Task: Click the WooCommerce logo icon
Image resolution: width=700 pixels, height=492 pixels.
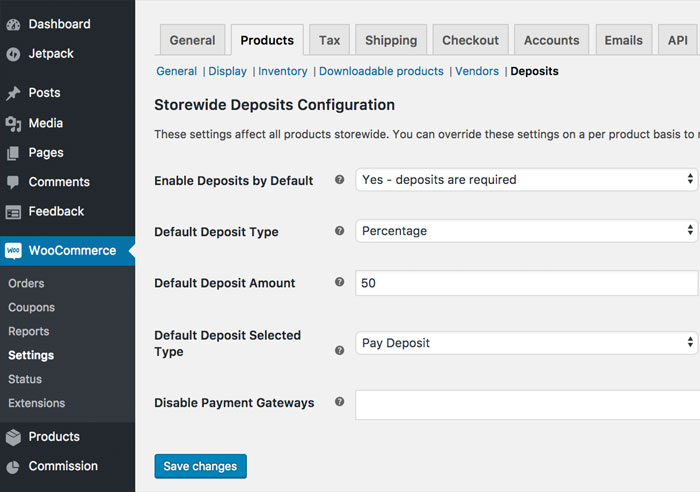Action: coord(13,251)
